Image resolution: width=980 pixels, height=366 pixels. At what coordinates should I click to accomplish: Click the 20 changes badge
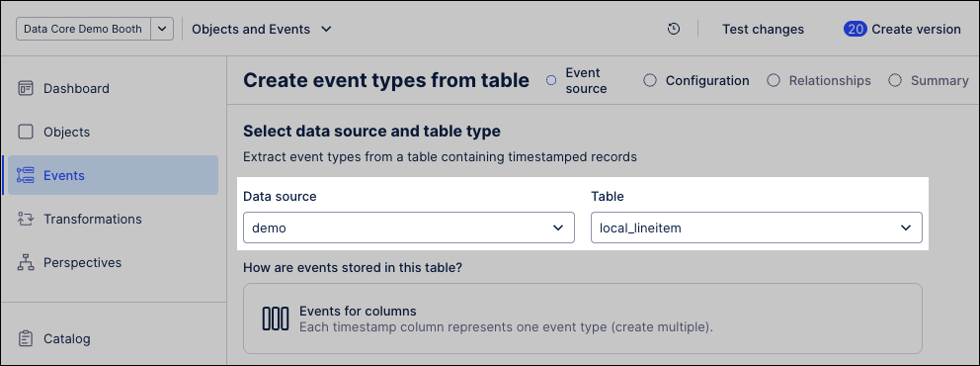click(x=855, y=29)
